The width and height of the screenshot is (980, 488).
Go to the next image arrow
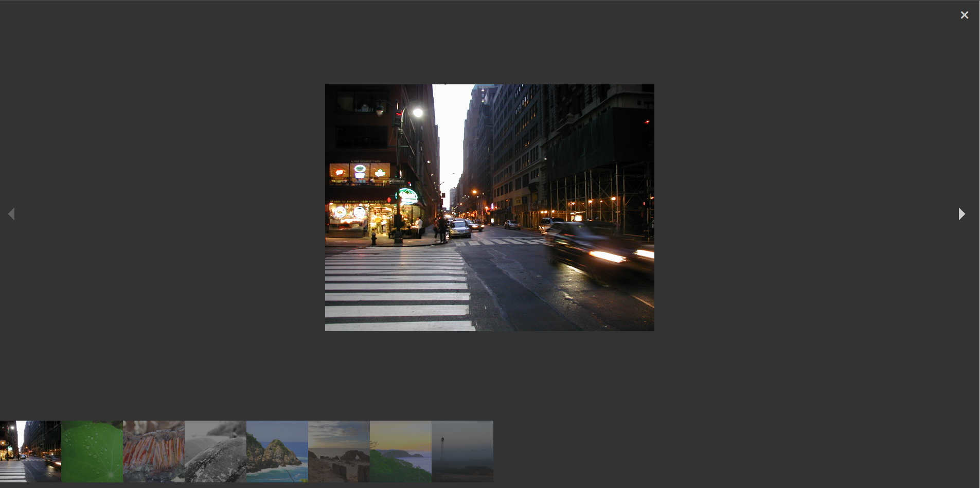pos(961,214)
